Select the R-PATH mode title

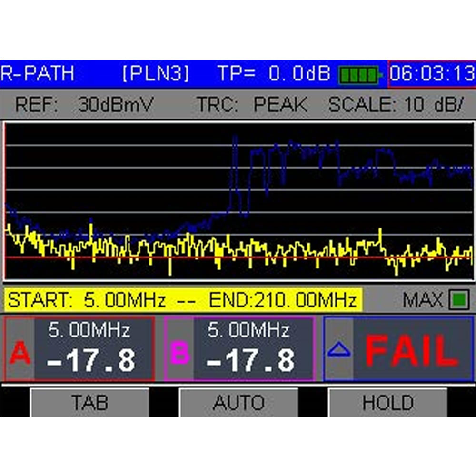point(38,74)
